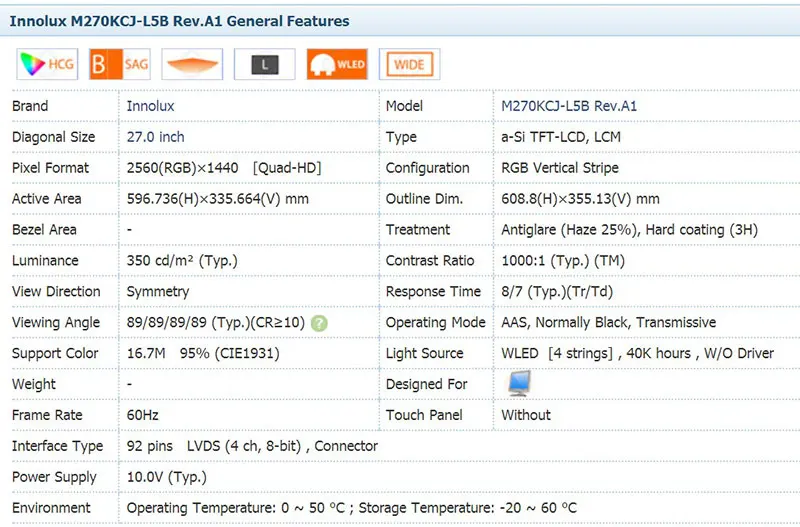Click the WIDE temperature badge icon
Viewport: 800px width, 527px height.
click(x=410, y=64)
